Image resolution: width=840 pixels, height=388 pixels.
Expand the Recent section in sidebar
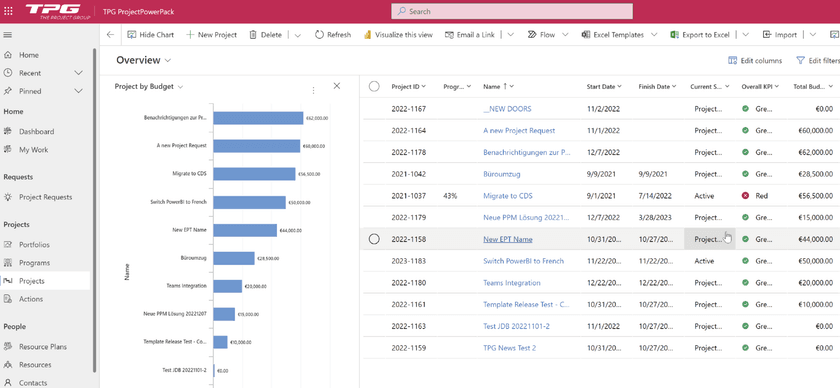click(x=78, y=73)
